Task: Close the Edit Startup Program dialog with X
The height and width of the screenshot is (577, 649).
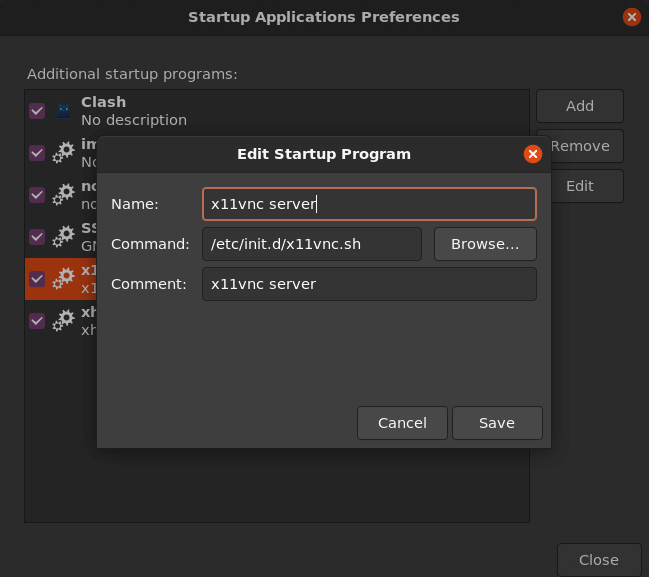Action: point(533,154)
